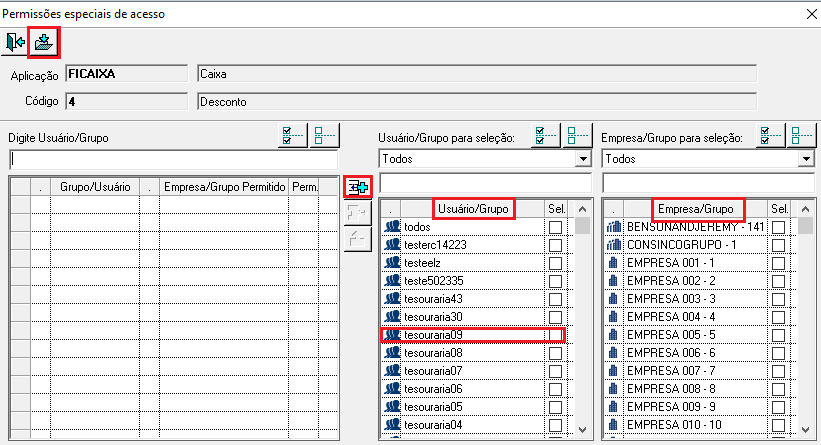Click the Código field showing 4

(x=126, y=102)
